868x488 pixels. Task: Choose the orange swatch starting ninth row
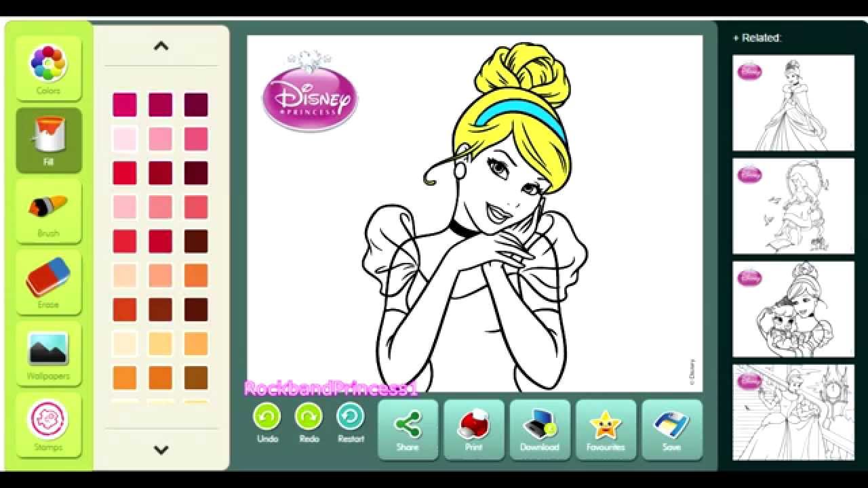coord(125,378)
